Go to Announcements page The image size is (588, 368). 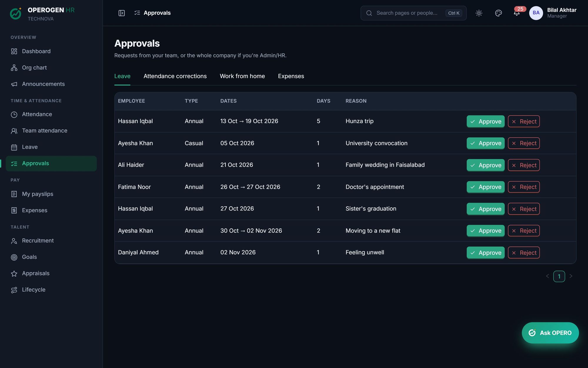tap(51, 84)
